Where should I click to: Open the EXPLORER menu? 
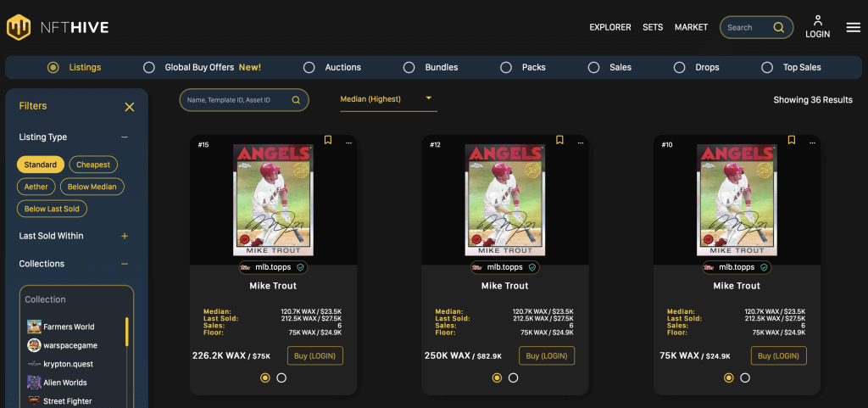point(610,27)
